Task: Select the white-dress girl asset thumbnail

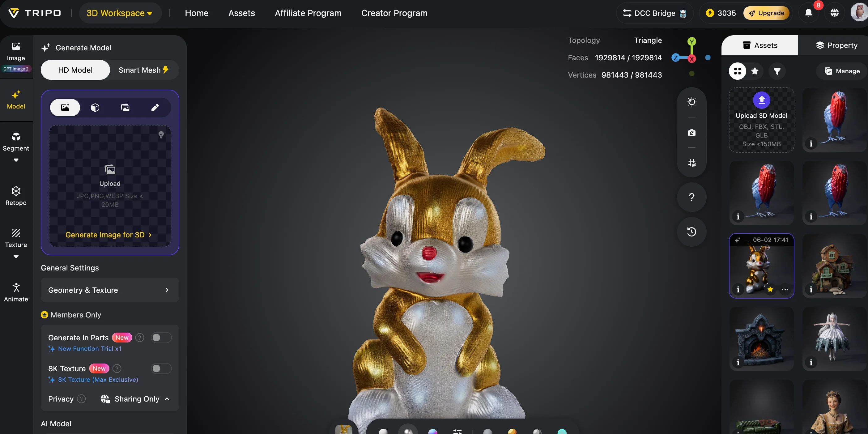Action: [834, 339]
